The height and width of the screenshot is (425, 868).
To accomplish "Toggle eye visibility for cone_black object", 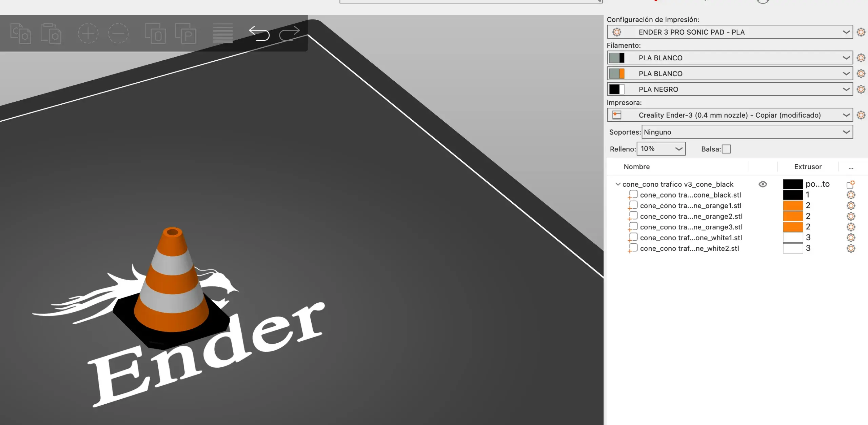I will 763,184.
